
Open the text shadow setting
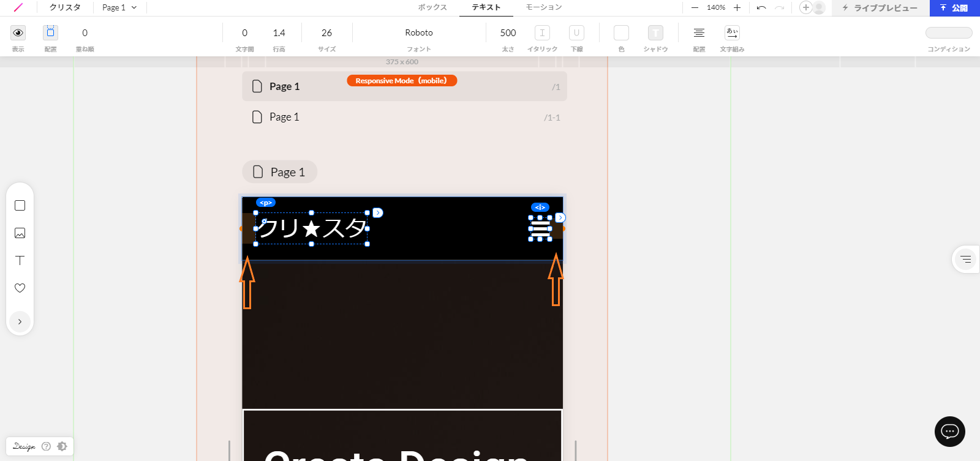655,32
